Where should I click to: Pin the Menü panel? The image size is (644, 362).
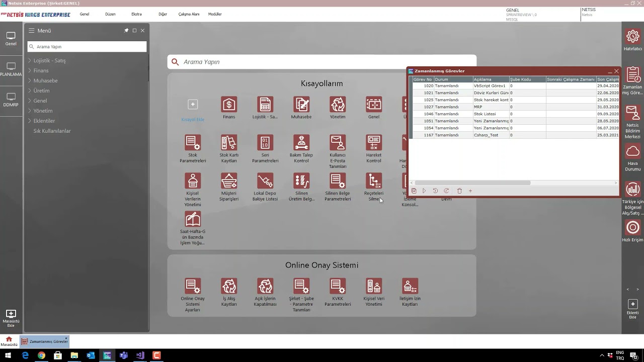pos(126,31)
